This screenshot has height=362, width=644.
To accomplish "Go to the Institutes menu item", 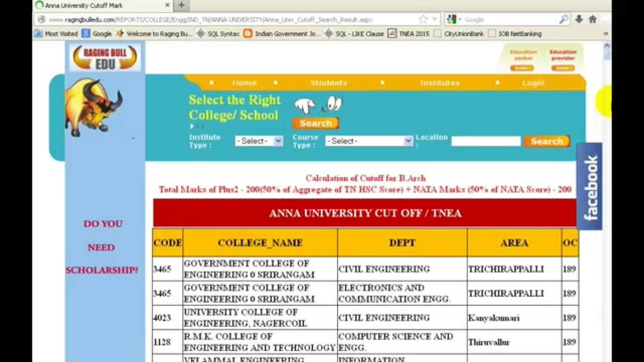I will 440,83.
